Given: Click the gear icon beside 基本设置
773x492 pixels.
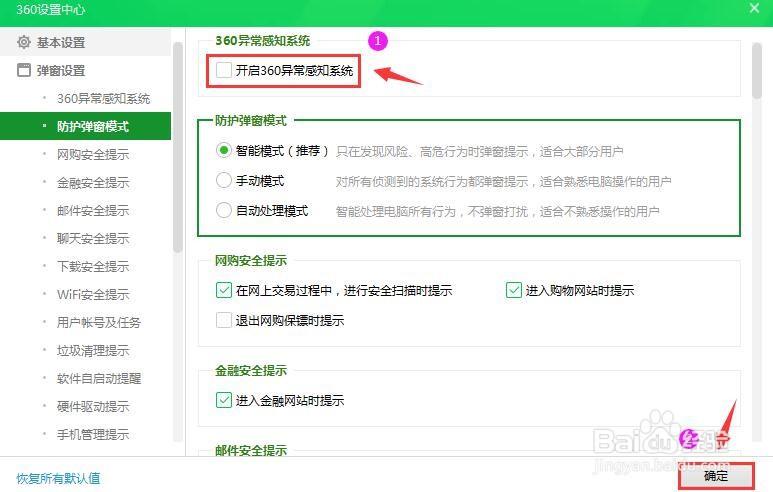Looking at the screenshot, I should (24, 42).
